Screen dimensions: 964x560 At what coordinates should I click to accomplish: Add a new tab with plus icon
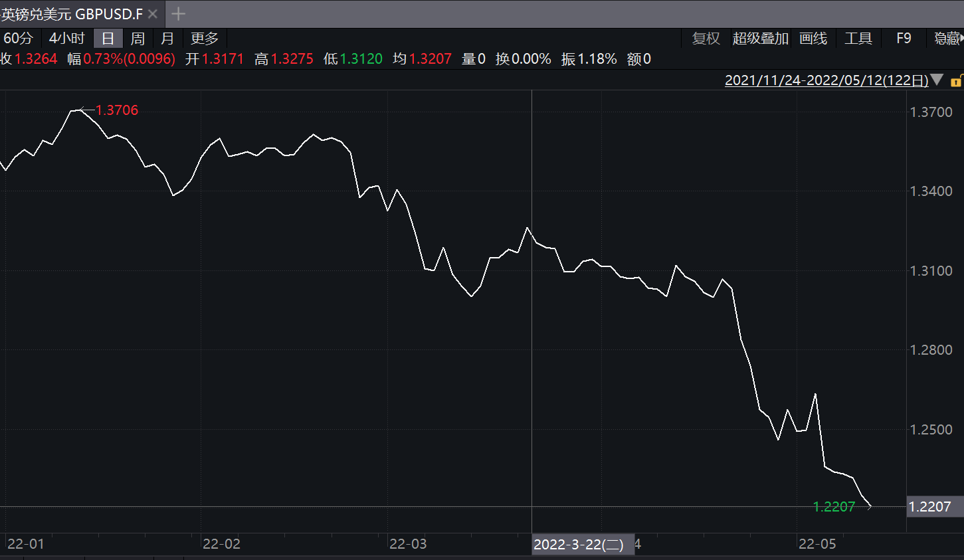[178, 14]
